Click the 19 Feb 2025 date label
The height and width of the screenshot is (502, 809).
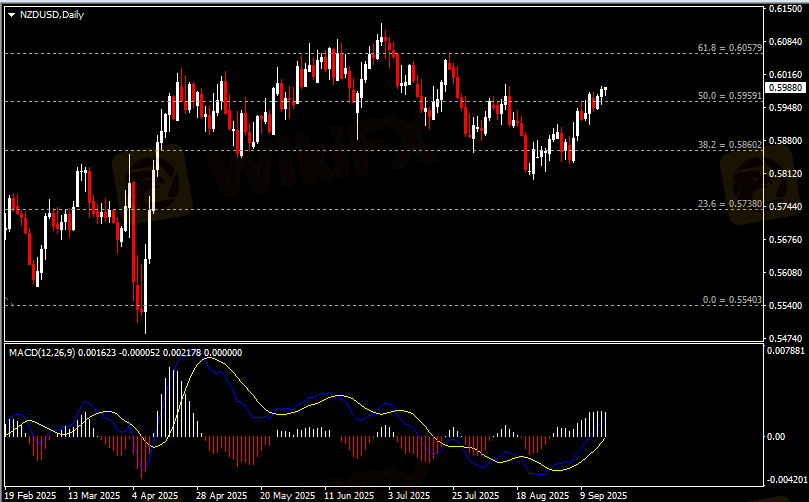30,495
